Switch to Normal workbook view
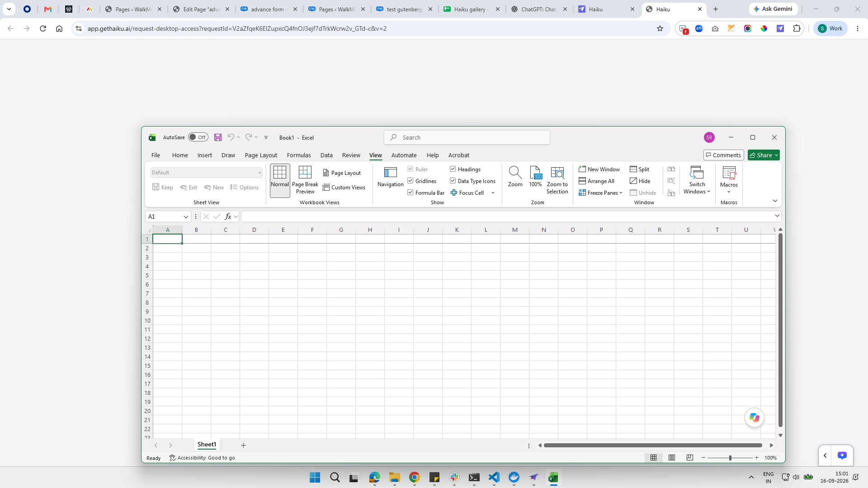The height and width of the screenshot is (488, 868). click(280, 180)
